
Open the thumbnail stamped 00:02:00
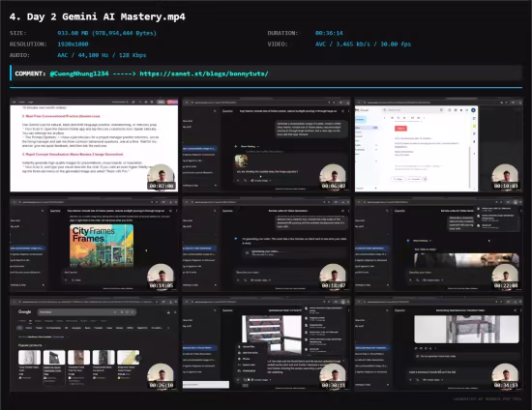[94, 145]
